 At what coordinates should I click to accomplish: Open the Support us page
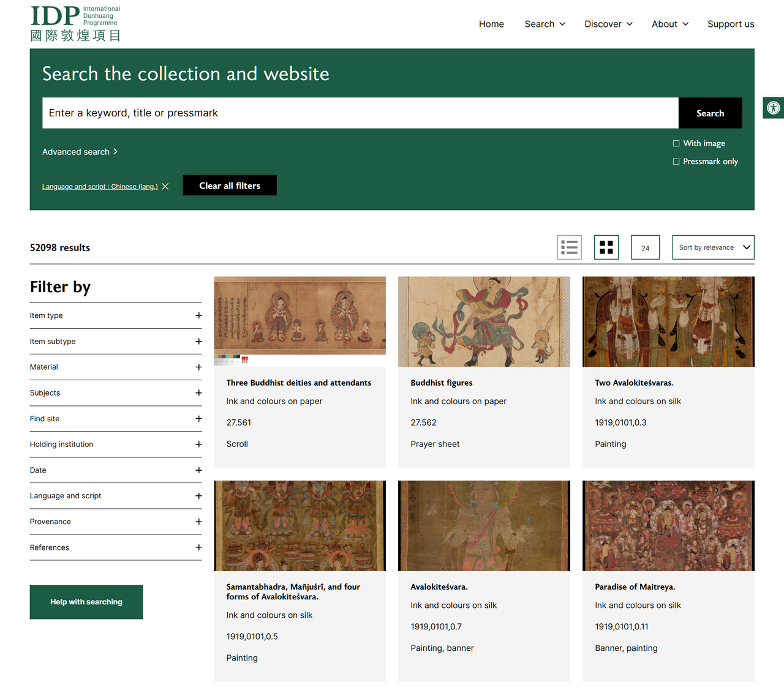tap(731, 24)
